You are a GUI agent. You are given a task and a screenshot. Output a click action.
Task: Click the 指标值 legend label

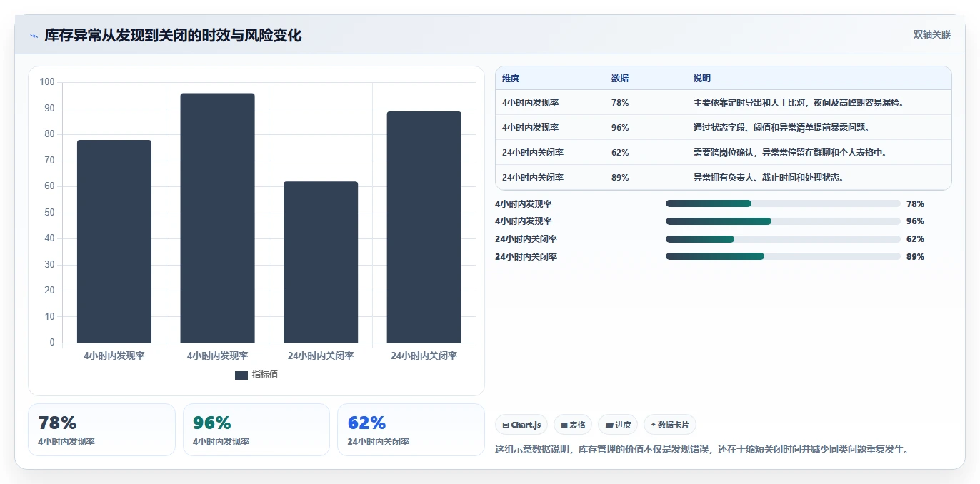click(x=264, y=375)
